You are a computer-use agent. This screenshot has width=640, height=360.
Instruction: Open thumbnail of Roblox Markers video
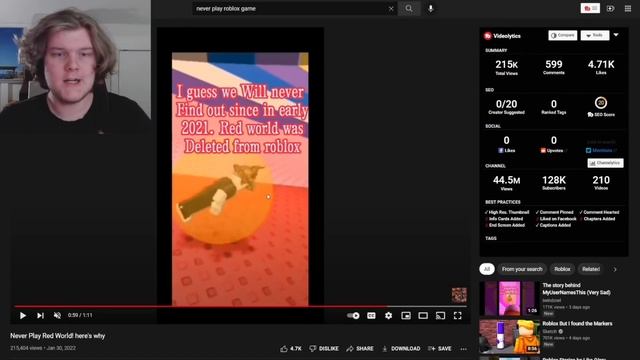click(509, 337)
